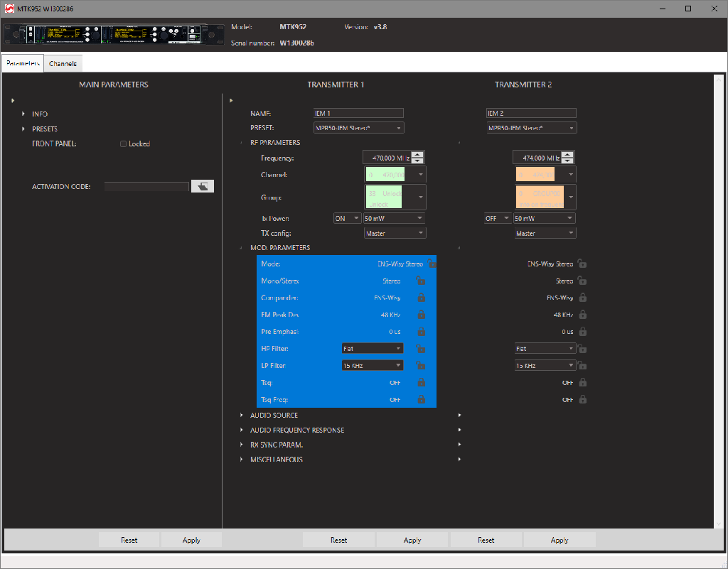Screen dimensions: 728x569
Task: Open the Transmitter 1 Preset dropdown
Action: [359, 129]
